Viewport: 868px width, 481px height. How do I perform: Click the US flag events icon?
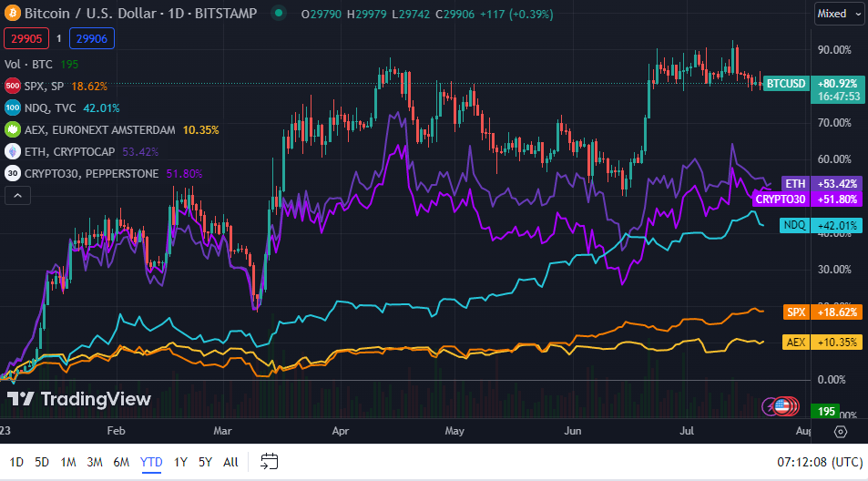pyautogui.click(x=781, y=407)
